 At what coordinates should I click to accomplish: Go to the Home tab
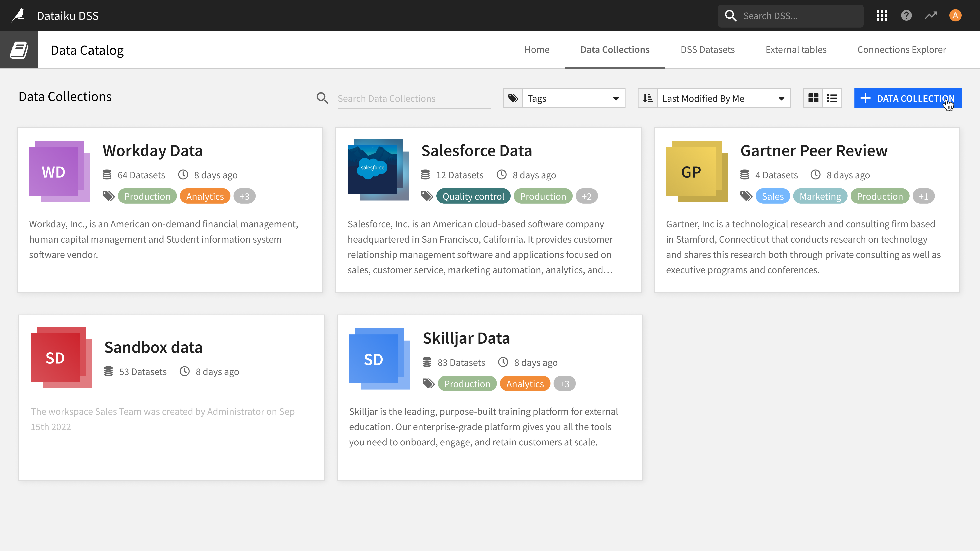pos(537,49)
